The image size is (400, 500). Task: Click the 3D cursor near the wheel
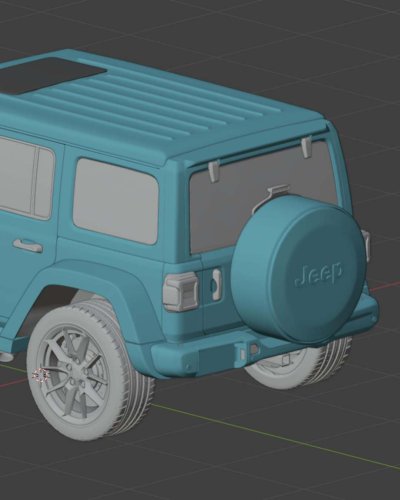pyautogui.click(x=41, y=375)
